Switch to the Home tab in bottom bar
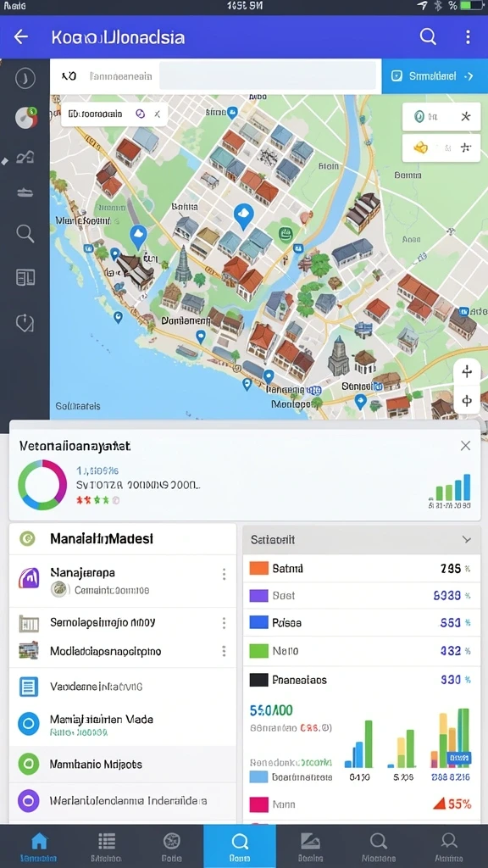 (x=39, y=847)
